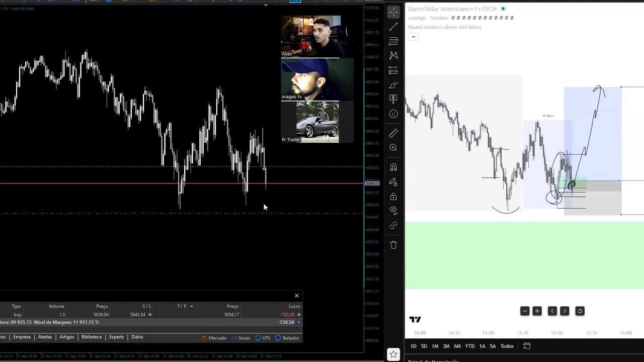Screen dimensions: 644x362
Task: Open Sinais from the terminal status bar
Action: (x=240, y=338)
